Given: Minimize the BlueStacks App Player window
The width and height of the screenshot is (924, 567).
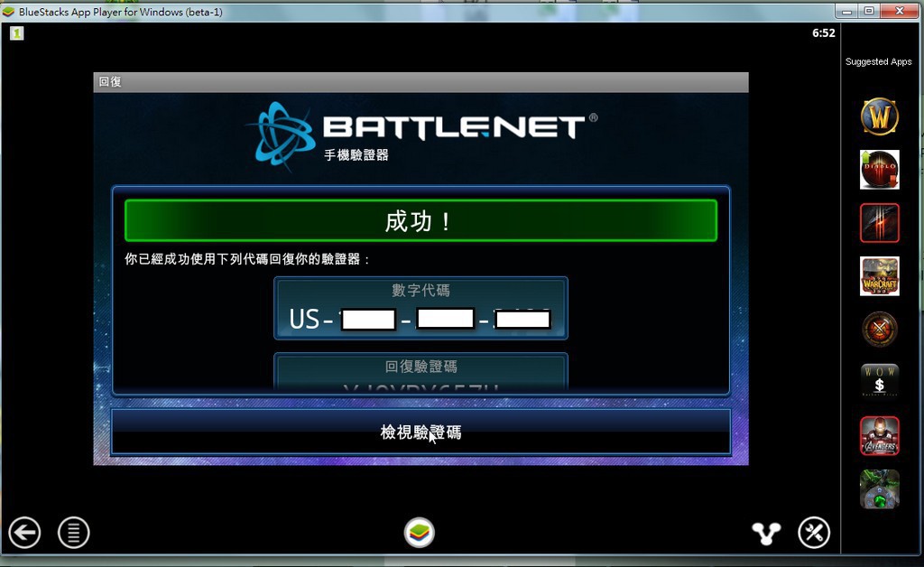Looking at the screenshot, I should 847,11.
